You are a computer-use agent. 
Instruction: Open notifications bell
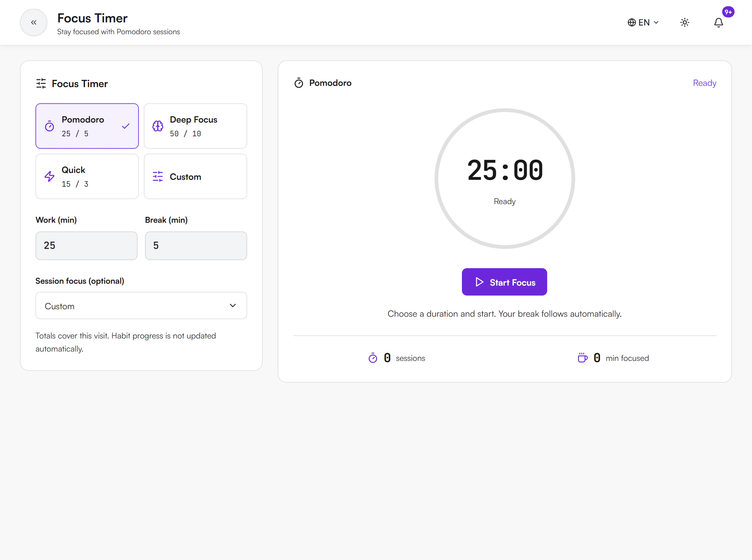[x=718, y=22]
